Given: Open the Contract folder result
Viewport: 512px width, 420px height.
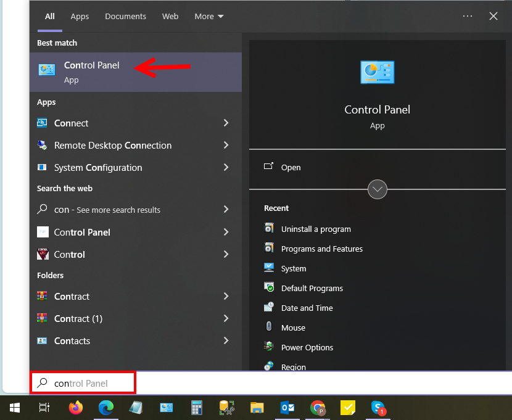Looking at the screenshot, I should tap(136, 296).
